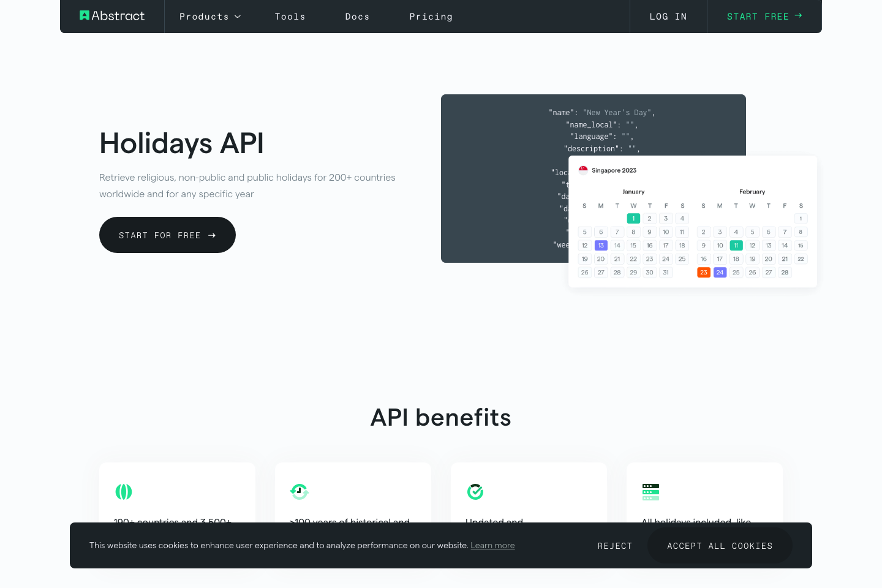Open the Learn more cookies link

tap(492, 545)
